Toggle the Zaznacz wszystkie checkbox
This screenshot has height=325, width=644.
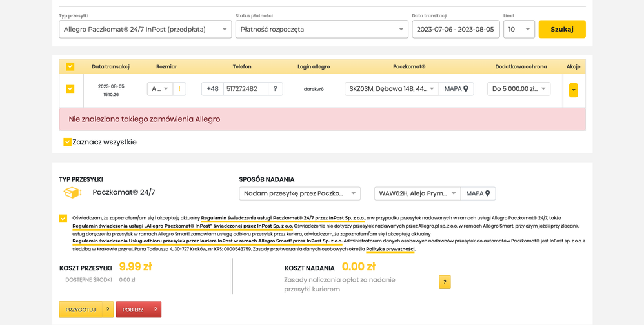coord(67,142)
